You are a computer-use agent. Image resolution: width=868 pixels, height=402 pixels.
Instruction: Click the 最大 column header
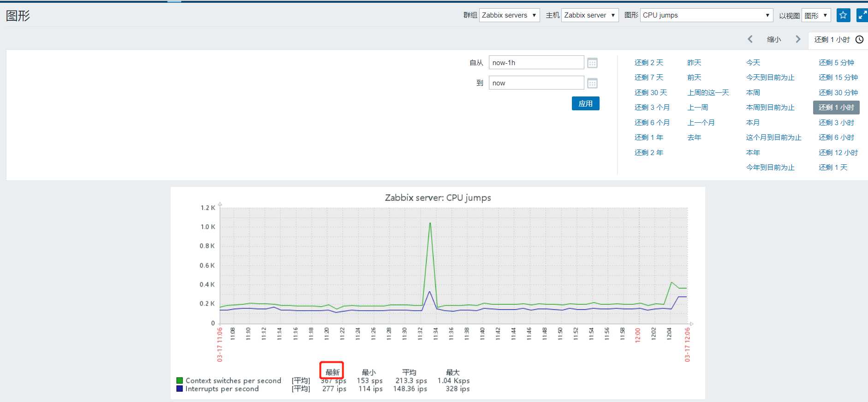tap(453, 372)
